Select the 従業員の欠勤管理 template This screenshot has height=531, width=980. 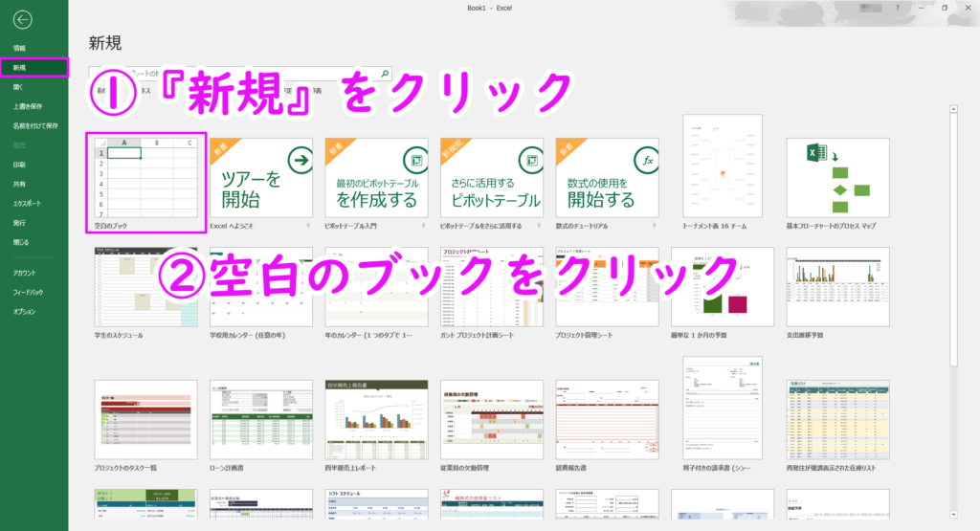pyautogui.click(x=492, y=420)
